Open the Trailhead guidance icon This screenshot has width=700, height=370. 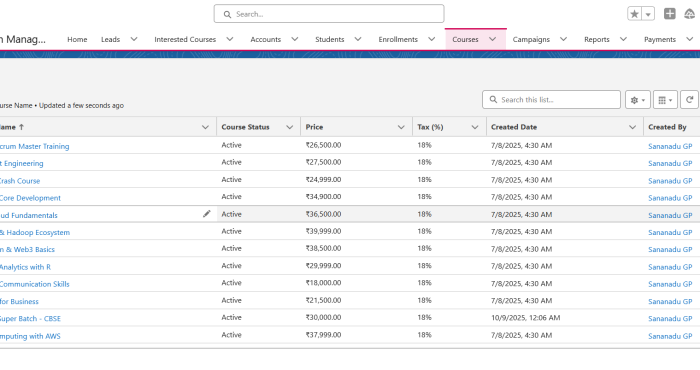[690, 14]
